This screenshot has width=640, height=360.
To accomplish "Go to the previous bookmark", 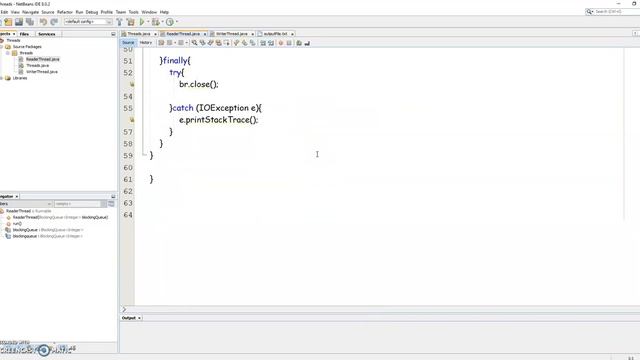I will 236,43.
